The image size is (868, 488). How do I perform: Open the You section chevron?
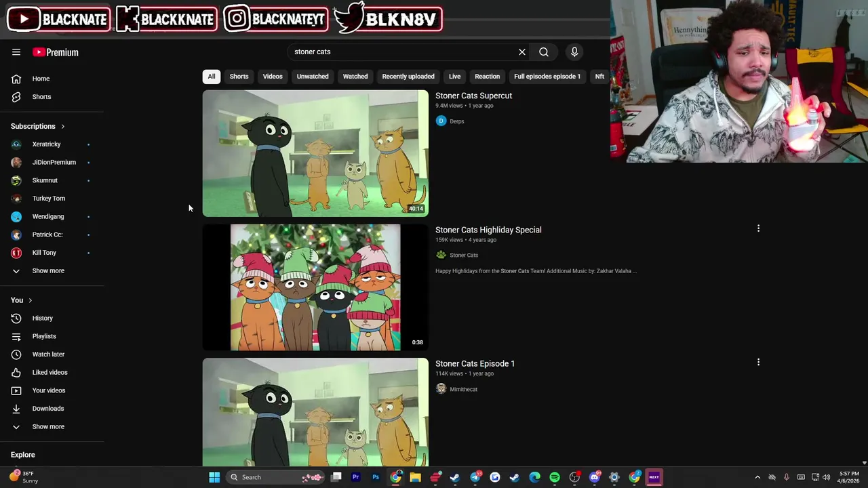point(30,300)
